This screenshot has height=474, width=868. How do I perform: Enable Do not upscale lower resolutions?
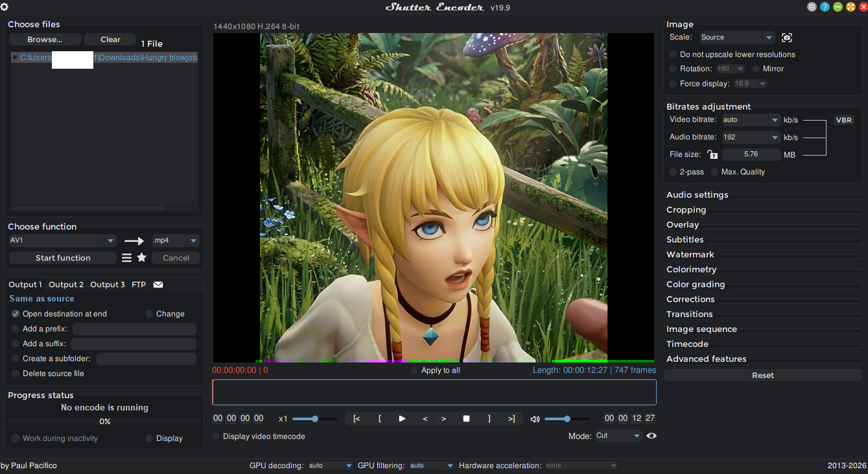(x=673, y=54)
